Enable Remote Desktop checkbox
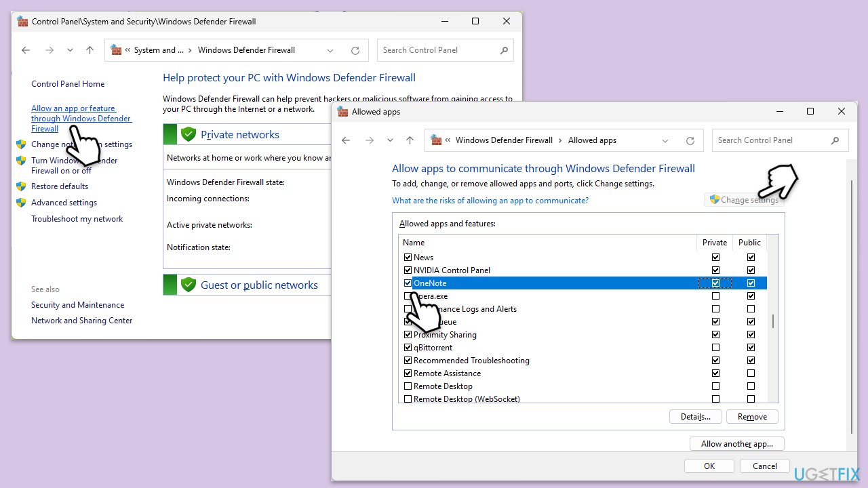 pos(408,386)
